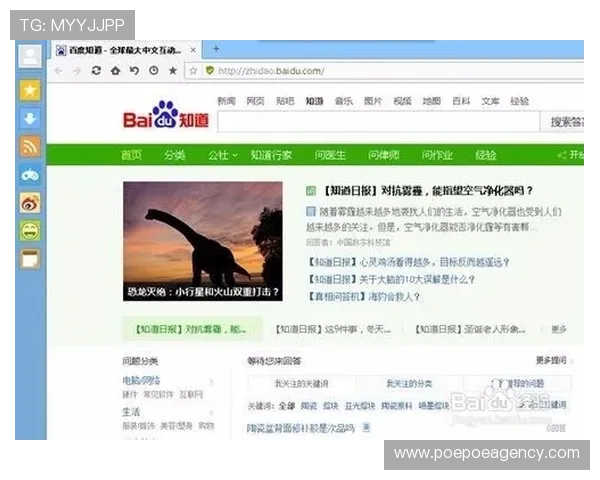This screenshot has width=600, height=480.
Task: Select 问医生 in green navigation bar
Action: 330,155
